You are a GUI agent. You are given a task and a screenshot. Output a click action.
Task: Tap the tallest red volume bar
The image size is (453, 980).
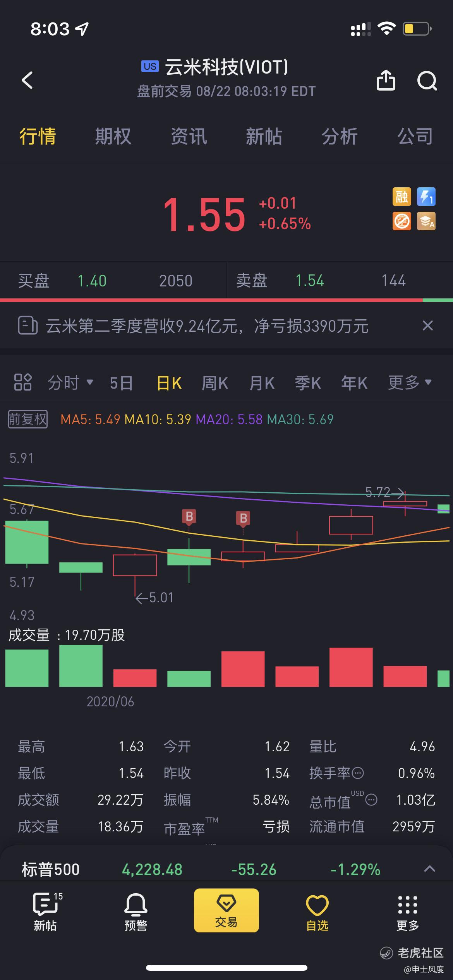pyautogui.click(x=351, y=667)
